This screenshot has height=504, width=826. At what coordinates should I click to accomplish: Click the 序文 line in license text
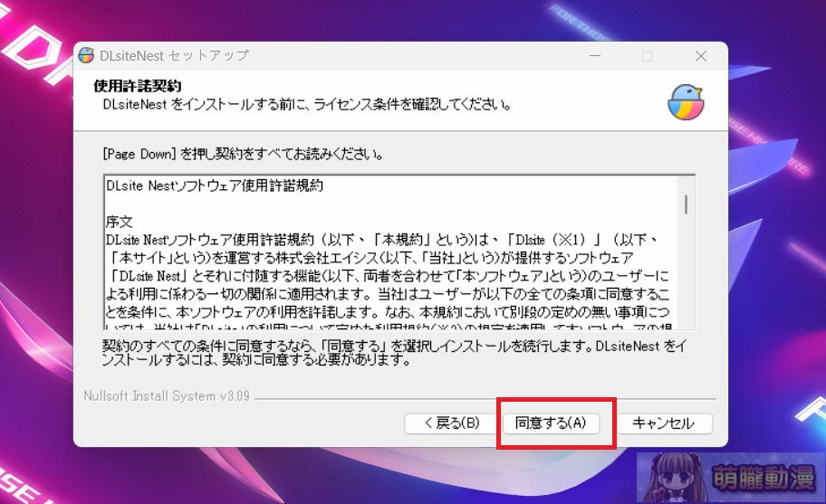(119, 222)
